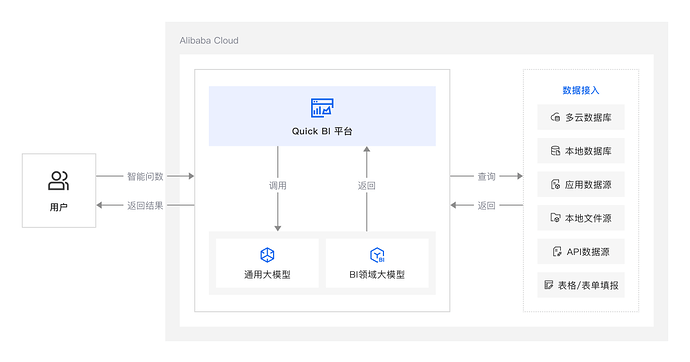Open the 数据接入 heading

click(581, 90)
